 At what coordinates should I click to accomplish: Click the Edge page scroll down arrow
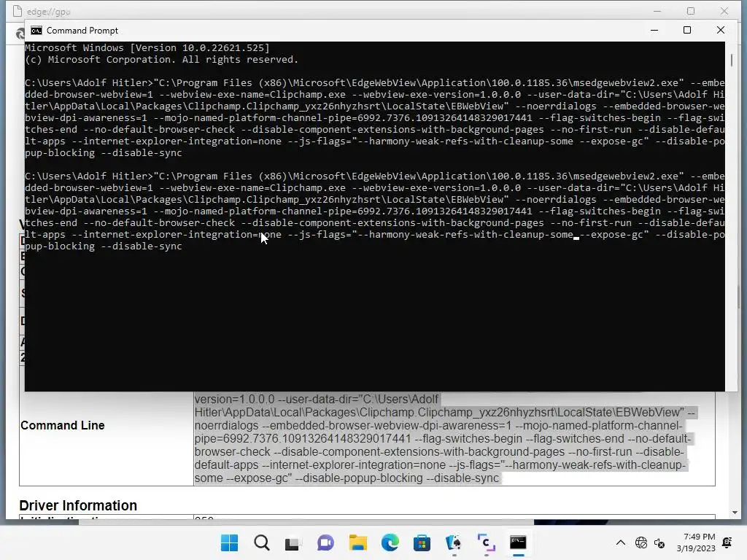tap(735, 513)
